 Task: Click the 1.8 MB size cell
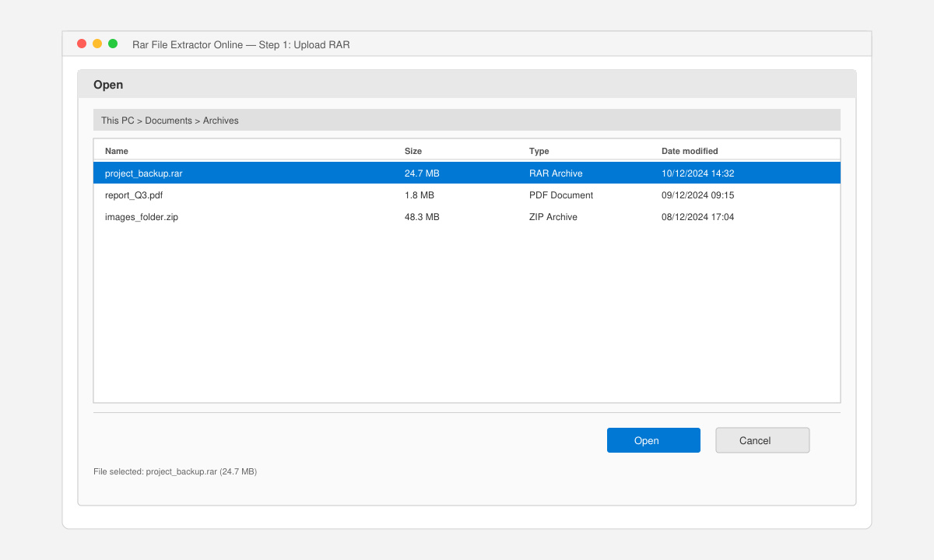(420, 195)
